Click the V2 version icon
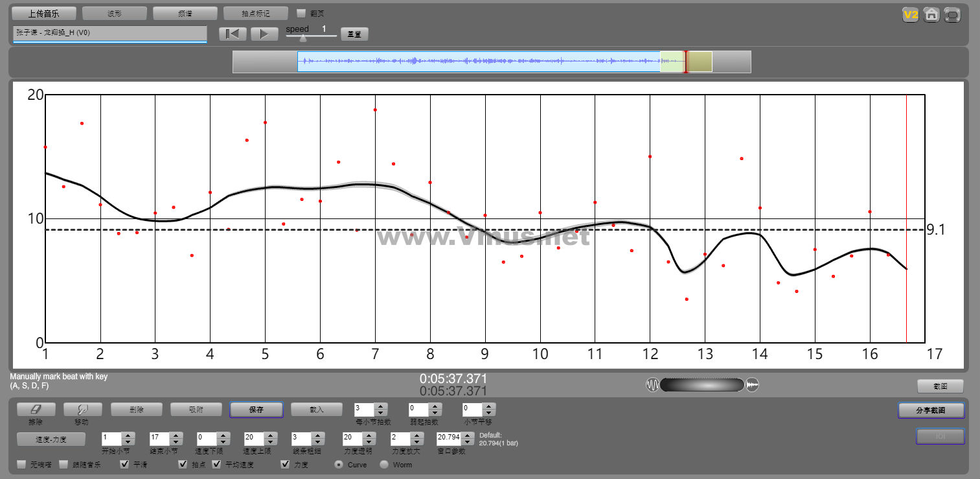This screenshot has height=479, width=980. point(911,15)
